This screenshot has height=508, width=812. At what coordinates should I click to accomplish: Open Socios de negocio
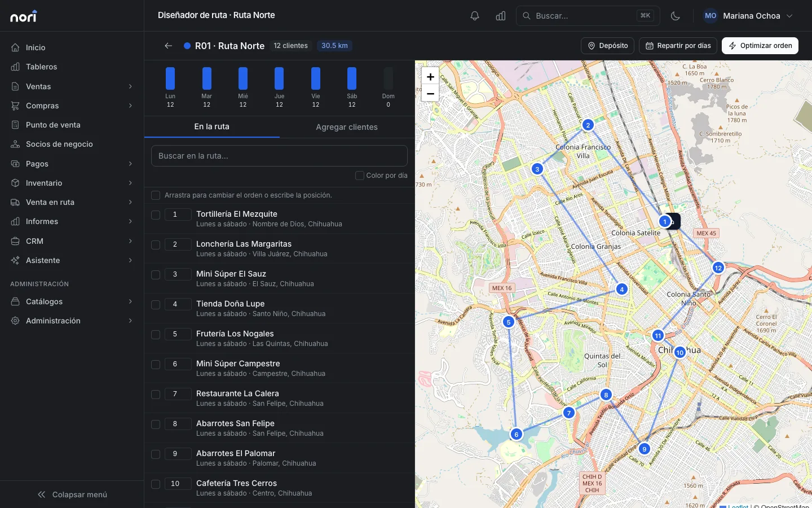pyautogui.click(x=72, y=144)
